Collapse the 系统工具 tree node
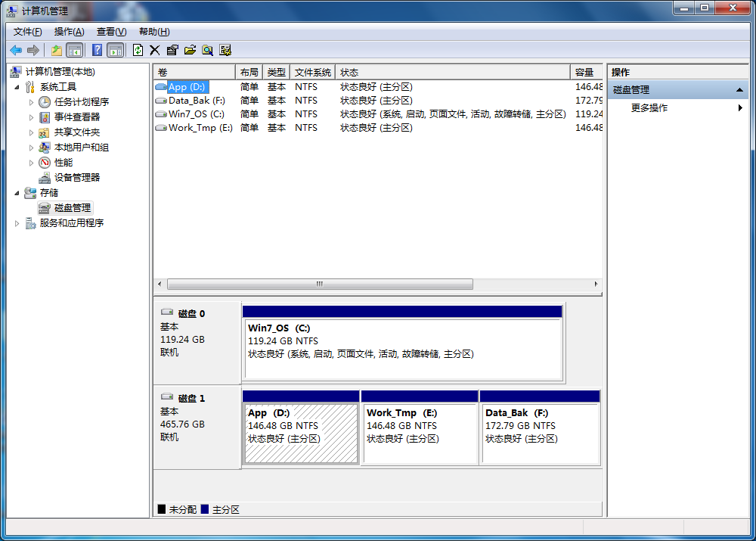Viewport: 756px width, 541px height. (18, 87)
